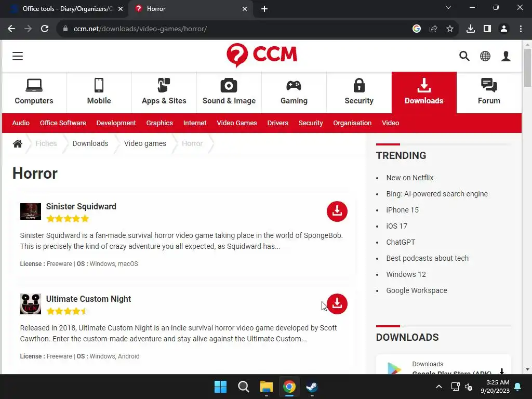532x399 pixels.
Task: Click the Video games breadcrumb
Action: (145, 143)
